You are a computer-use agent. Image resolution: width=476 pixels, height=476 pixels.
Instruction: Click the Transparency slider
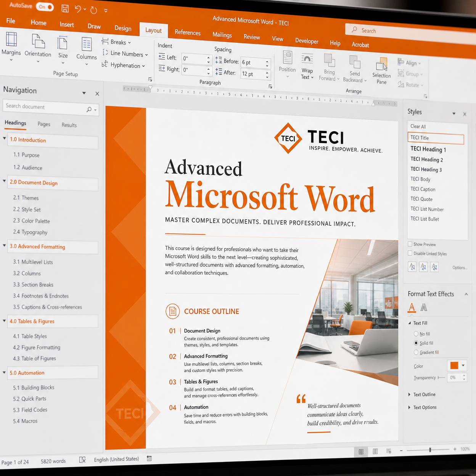[x=441, y=378]
